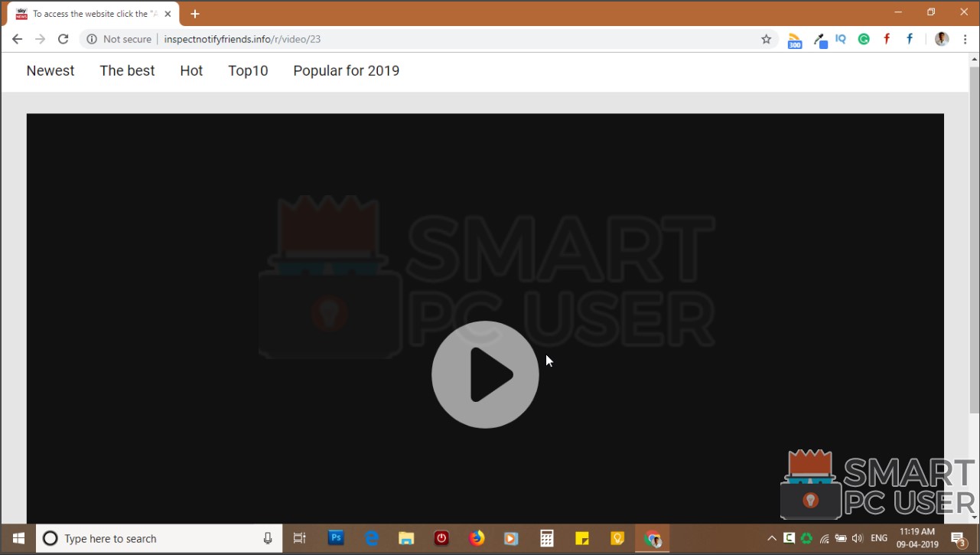This screenshot has height=555, width=980.
Task: Switch keyboard layout via ENG indicator
Action: click(x=877, y=538)
